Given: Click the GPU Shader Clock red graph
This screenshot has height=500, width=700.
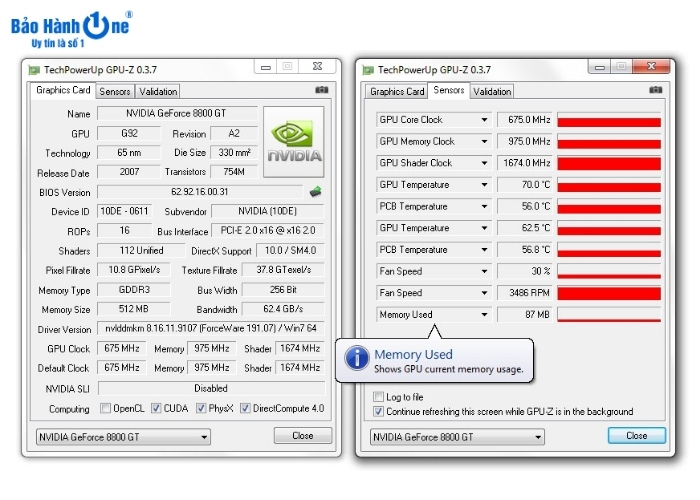Looking at the screenshot, I should click(609, 163).
